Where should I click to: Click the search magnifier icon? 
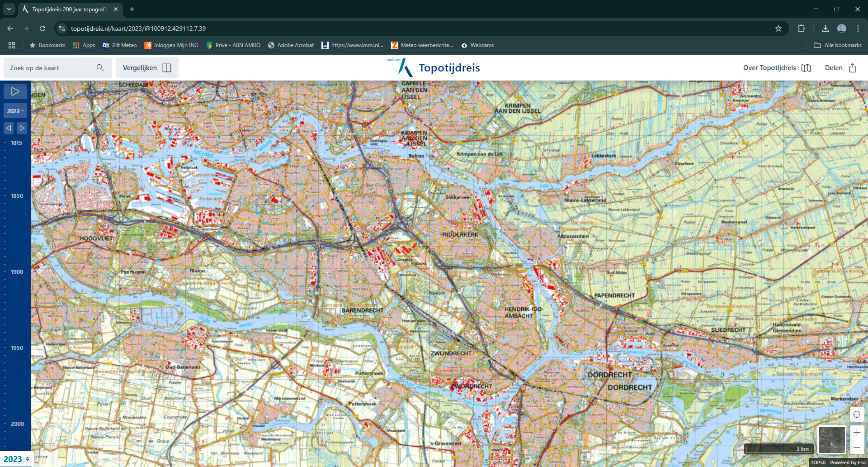click(100, 68)
